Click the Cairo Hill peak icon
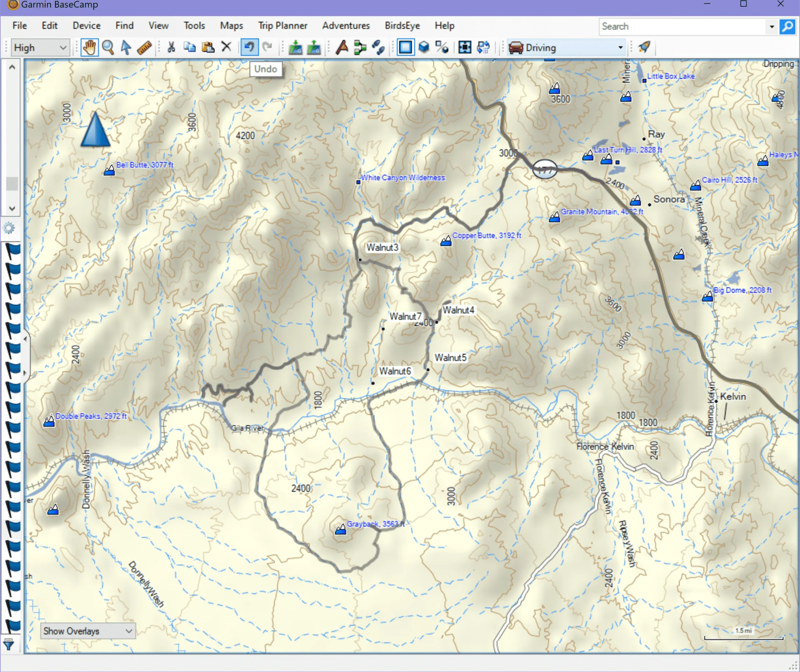 pyautogui.click(x=695, y=185)
